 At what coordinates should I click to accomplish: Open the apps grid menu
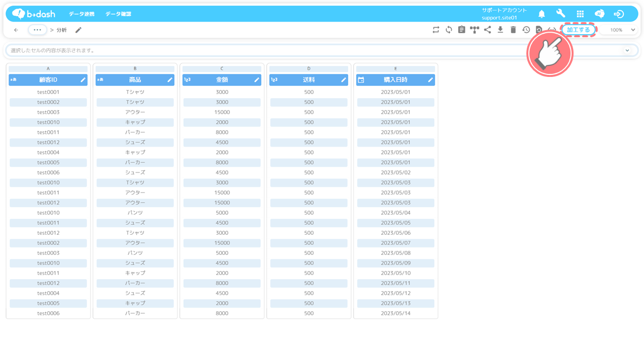580,14
